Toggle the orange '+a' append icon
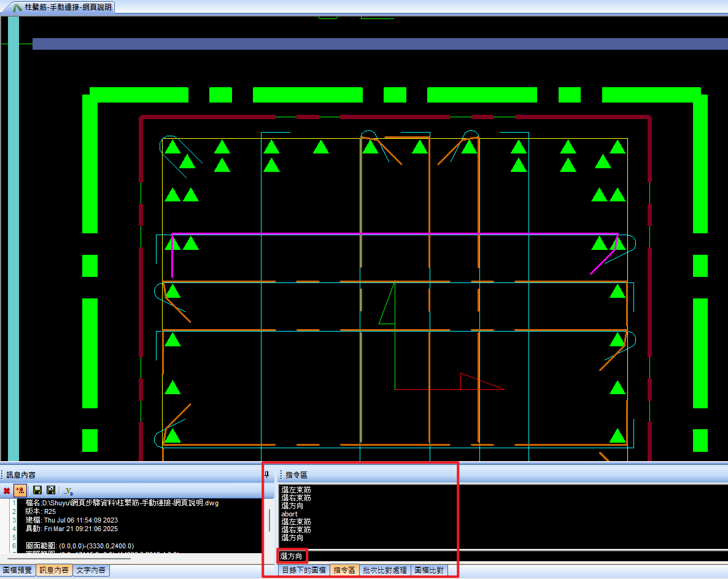Screen dimensions: 728x579 [20, 491]
